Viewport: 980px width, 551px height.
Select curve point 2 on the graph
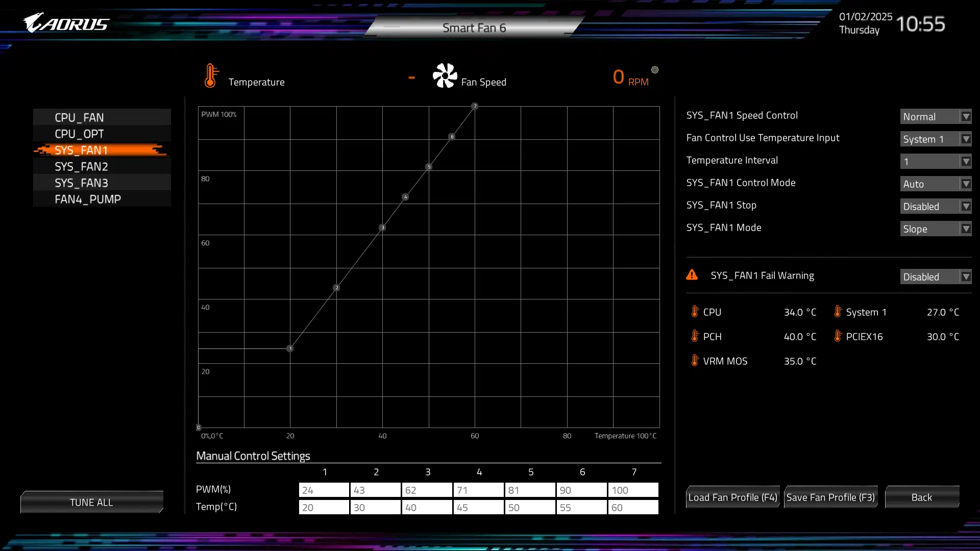tap(336, 288)
